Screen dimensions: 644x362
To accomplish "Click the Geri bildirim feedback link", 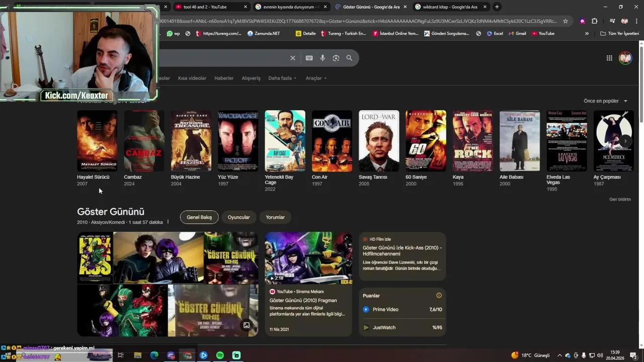I will [620, 200].
